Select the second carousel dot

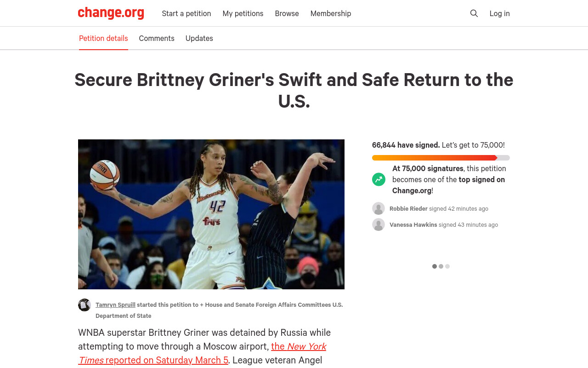(441, 266)
